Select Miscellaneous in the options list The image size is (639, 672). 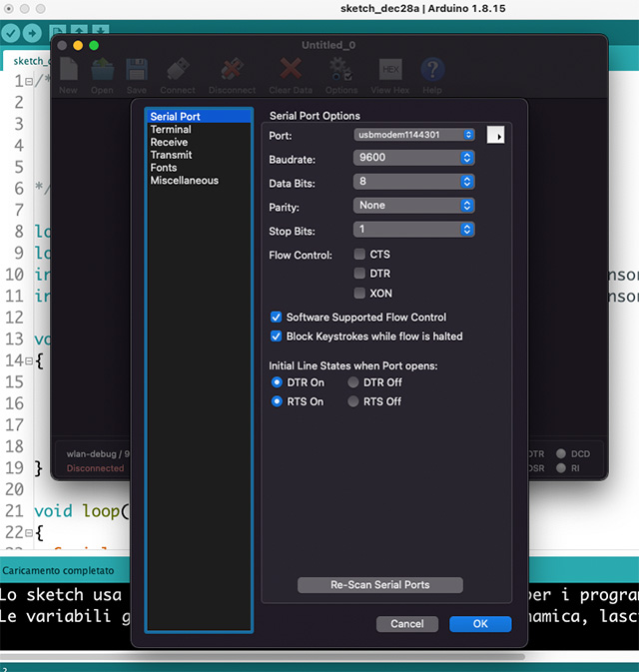click(x=184, y=181)
